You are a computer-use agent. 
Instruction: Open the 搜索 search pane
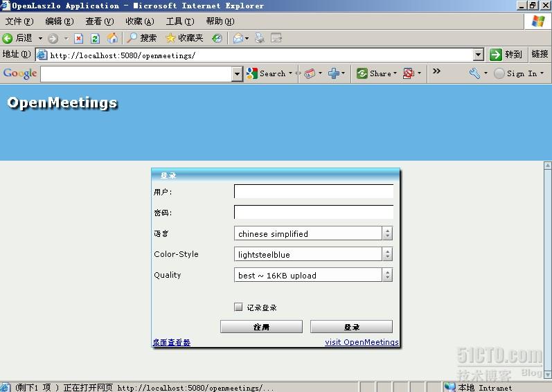[x=141, y=37]
